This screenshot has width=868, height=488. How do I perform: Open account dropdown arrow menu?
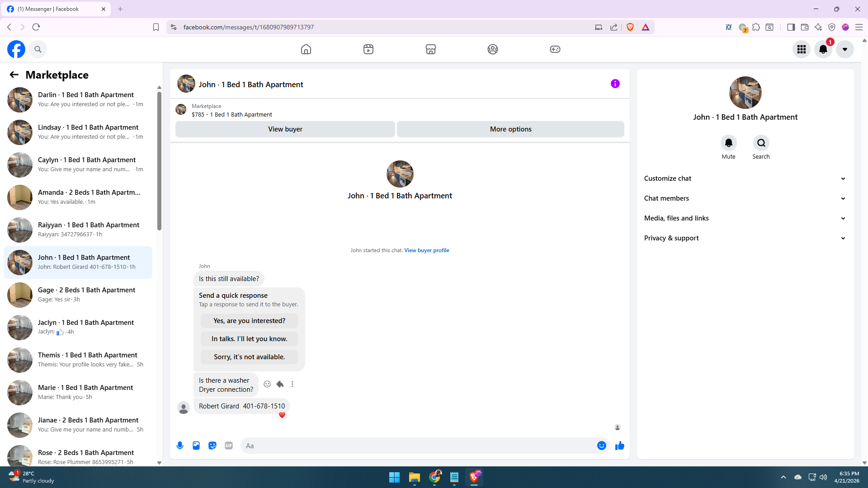coord(844,49)
